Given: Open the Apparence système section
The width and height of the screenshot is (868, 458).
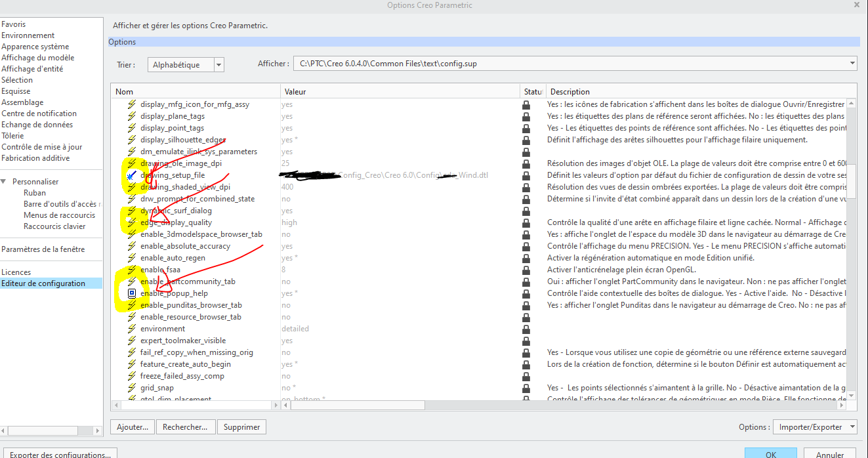Looking at the screenshot, I should (35, 46).
